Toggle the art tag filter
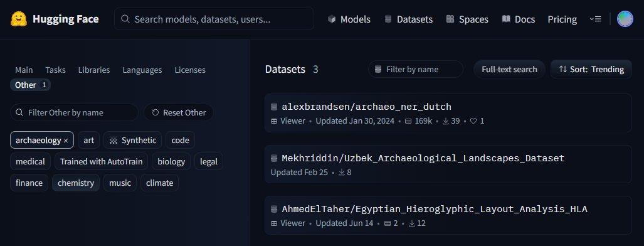Image resolution: width=644 pixels, height=246 pixels. [x=88, y=141]
